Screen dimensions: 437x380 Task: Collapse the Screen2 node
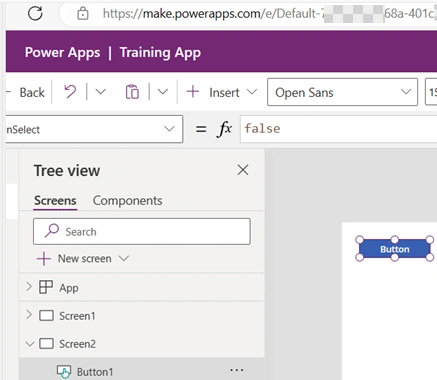click(x=30, y=343)
